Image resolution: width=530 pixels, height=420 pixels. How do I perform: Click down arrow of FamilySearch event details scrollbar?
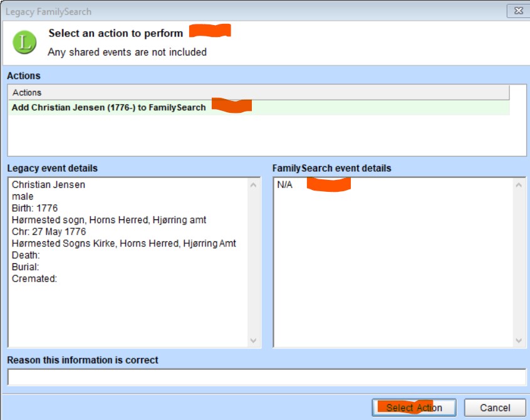[519, 340]
